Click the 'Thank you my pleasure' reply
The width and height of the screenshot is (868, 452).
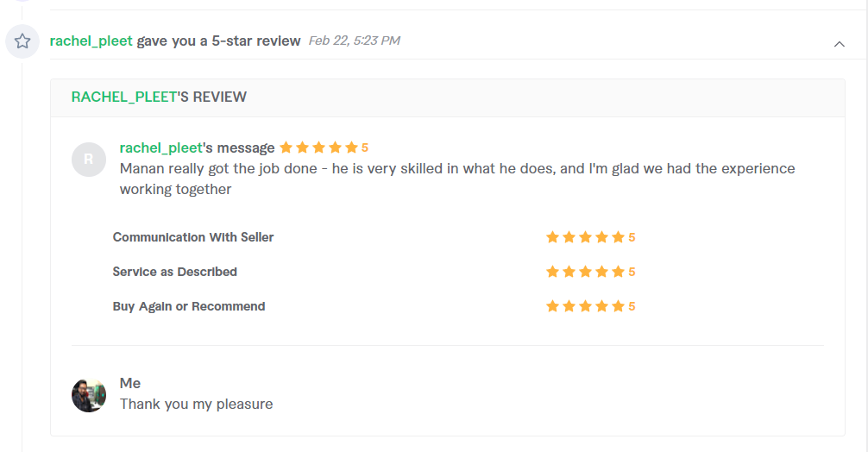click(197, 404)
